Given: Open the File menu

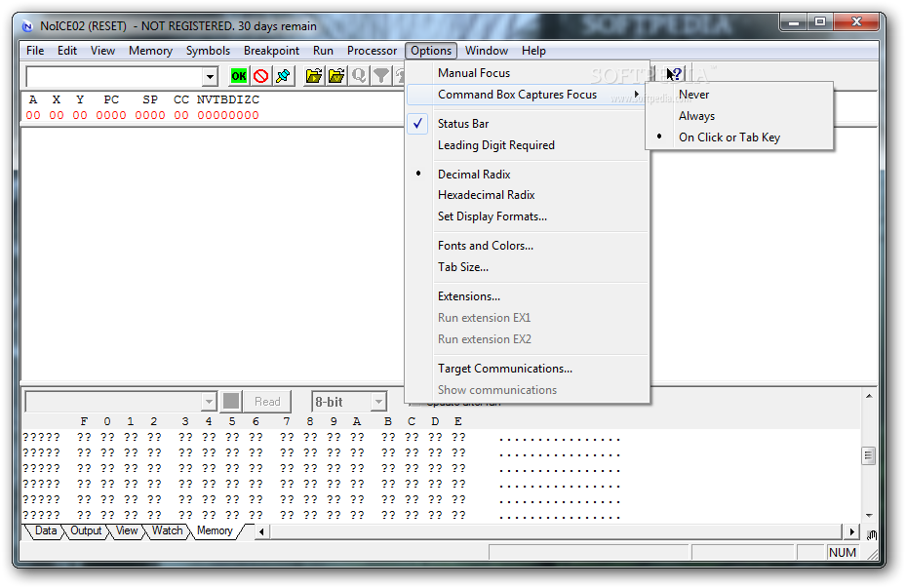Looking at the screenshot, I should (x=35, y=51).
